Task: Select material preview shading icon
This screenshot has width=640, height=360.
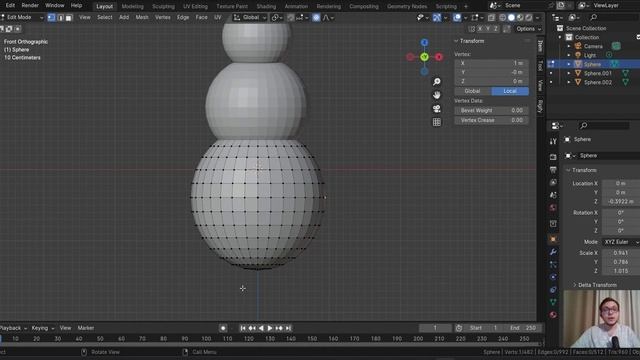Action: coord(520,18)
